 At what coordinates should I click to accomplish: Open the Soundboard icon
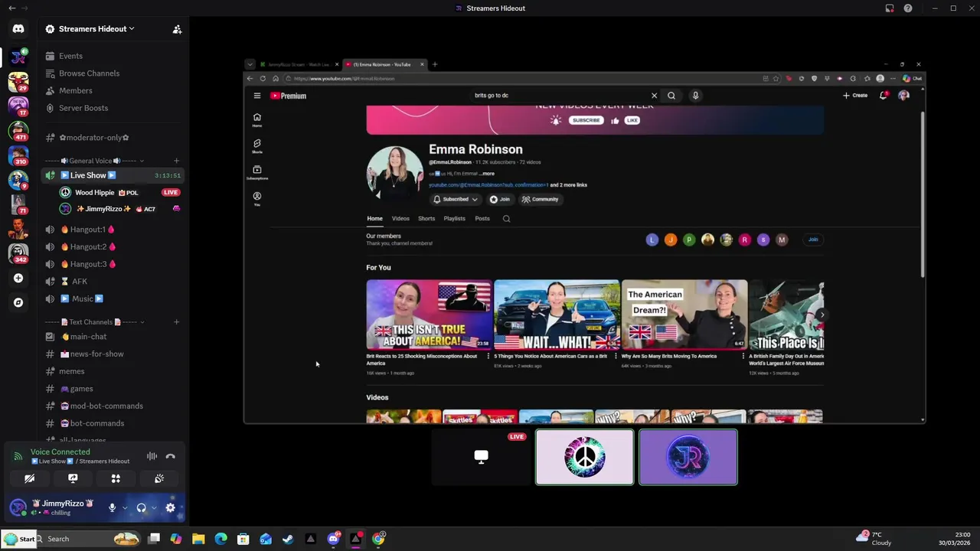tap(159, 478)
